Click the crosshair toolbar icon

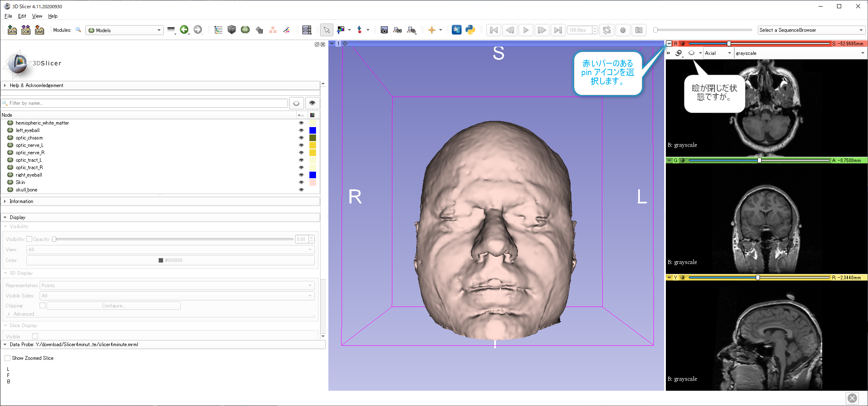coord(432,30)
